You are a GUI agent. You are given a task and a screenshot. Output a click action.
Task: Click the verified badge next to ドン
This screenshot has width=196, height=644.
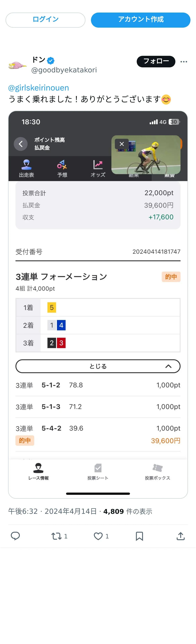(51, 60)
